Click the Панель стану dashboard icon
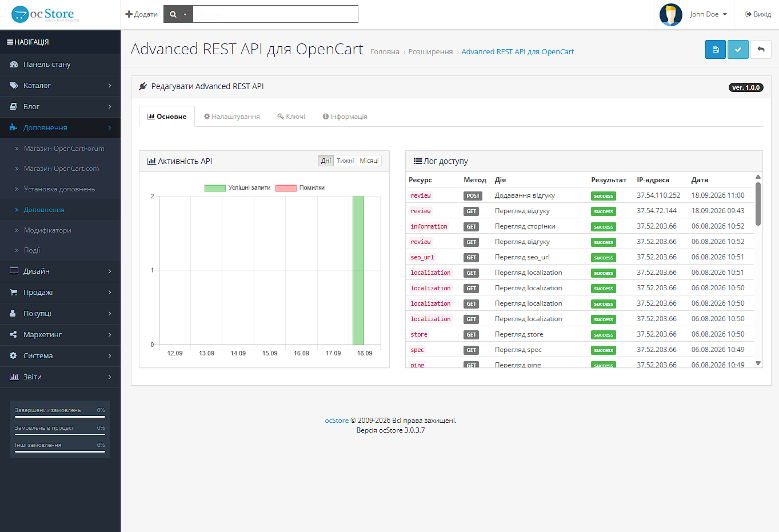 tap(14, 65)
